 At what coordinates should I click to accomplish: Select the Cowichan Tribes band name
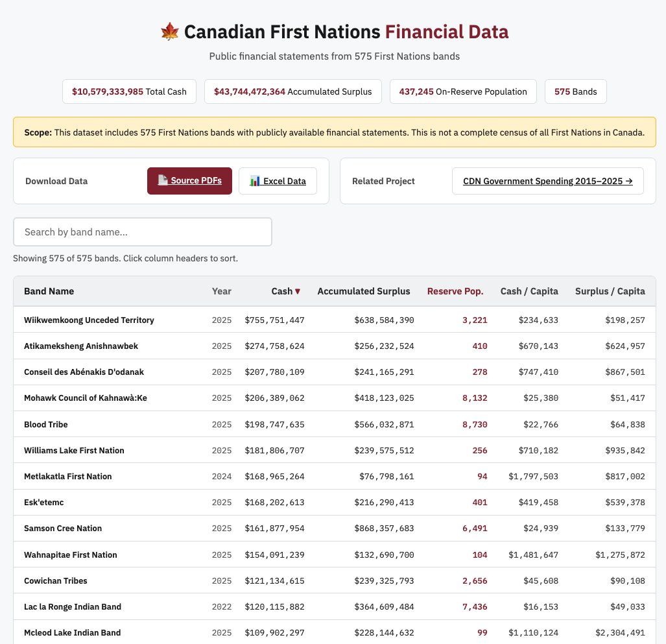pyautogui.click(x=56, y=580)
